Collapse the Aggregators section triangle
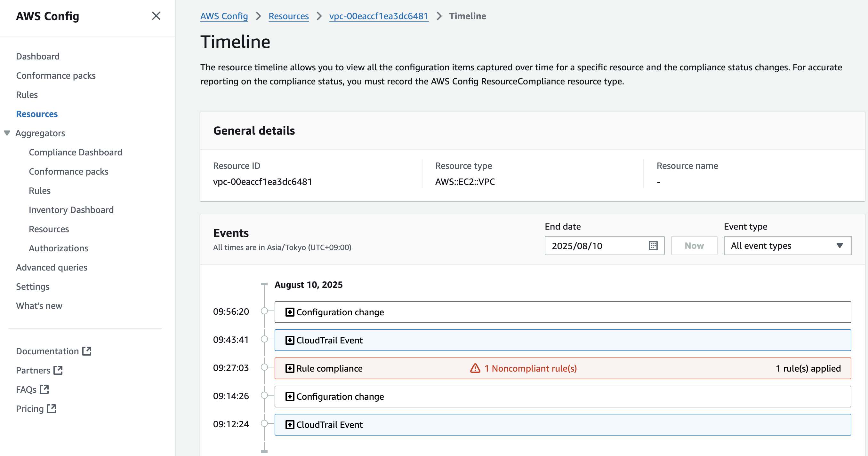 pos(7,133)
